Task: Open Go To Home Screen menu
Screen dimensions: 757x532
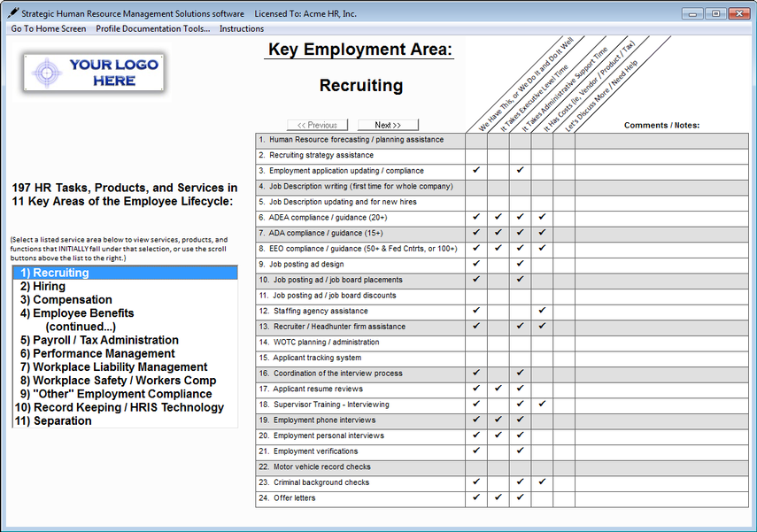Action: pyautogui.click(x=49, y=28)
